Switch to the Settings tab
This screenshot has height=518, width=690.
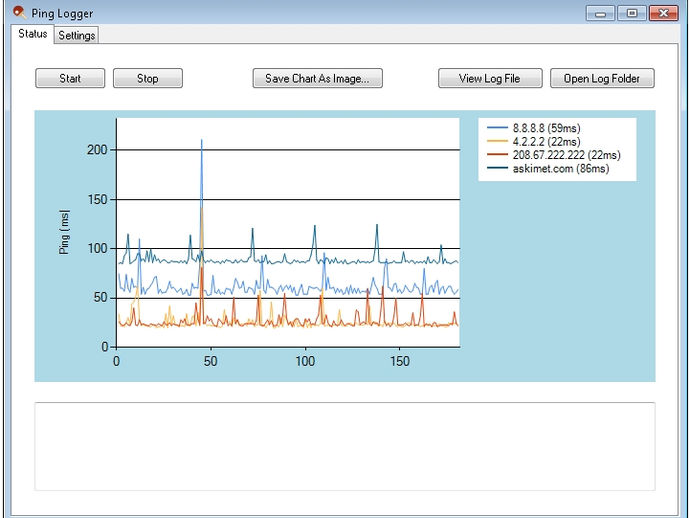[x=77, y=35]
